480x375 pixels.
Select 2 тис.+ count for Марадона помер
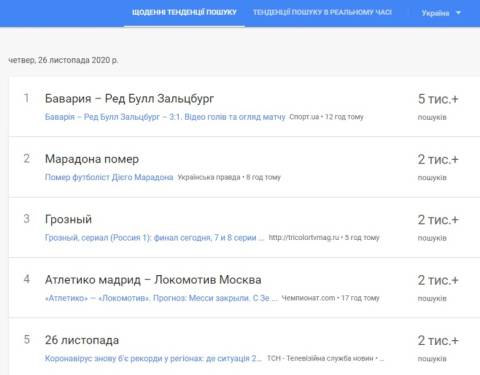pyautogui.click(x=438, y=160)
